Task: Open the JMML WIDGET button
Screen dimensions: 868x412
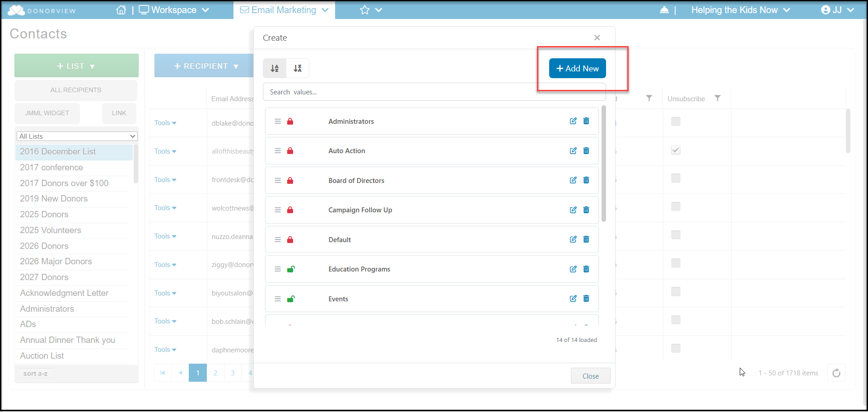Action: tap(47, 113)
